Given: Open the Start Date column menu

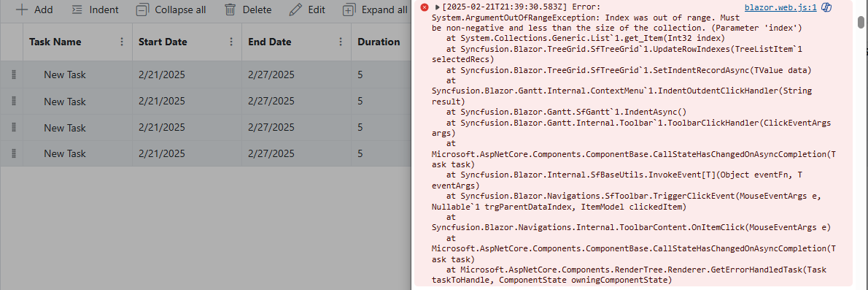Looking at the screenshot, I should [x=231, y=42].
